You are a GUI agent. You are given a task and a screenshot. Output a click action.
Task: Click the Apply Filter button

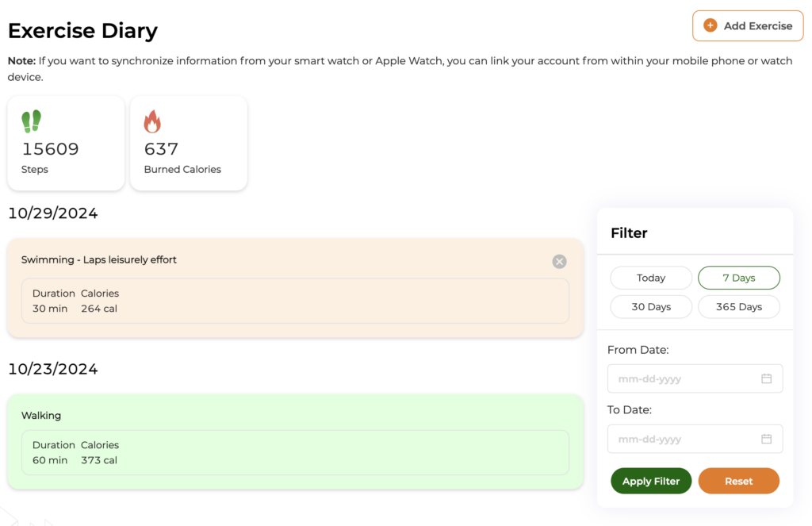tap(651, 481)
